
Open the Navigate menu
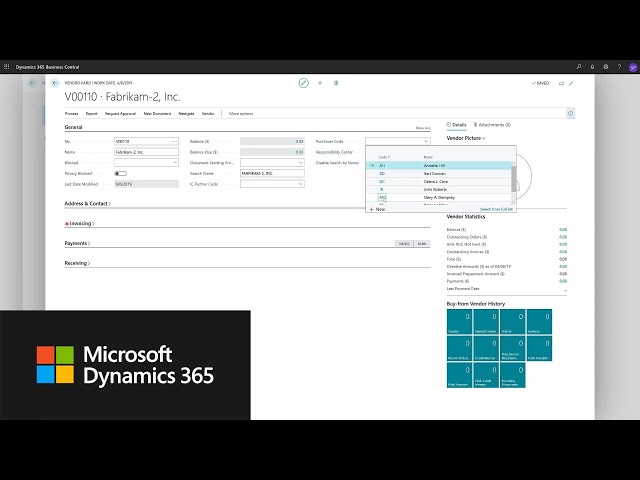point(187,114)
